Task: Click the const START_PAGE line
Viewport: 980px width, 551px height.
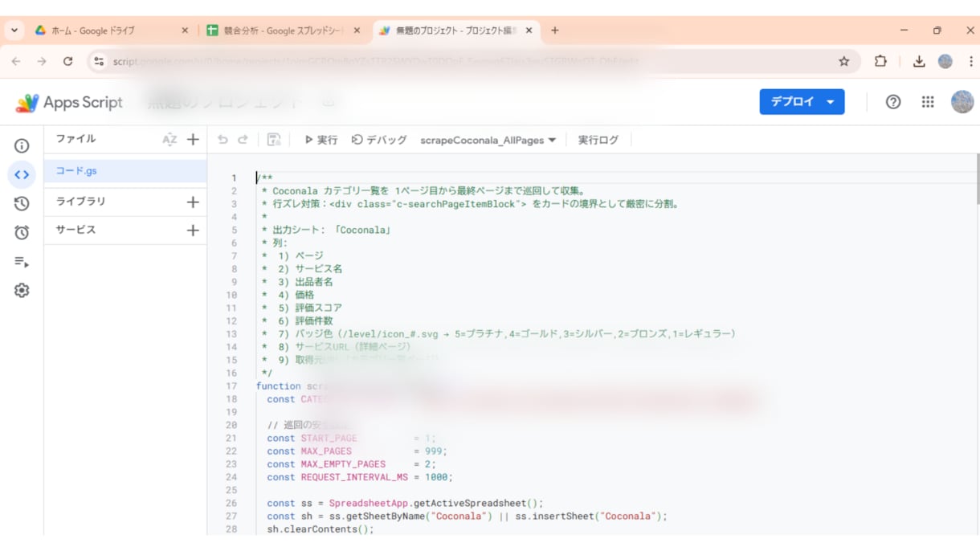Action: point(351,439)
